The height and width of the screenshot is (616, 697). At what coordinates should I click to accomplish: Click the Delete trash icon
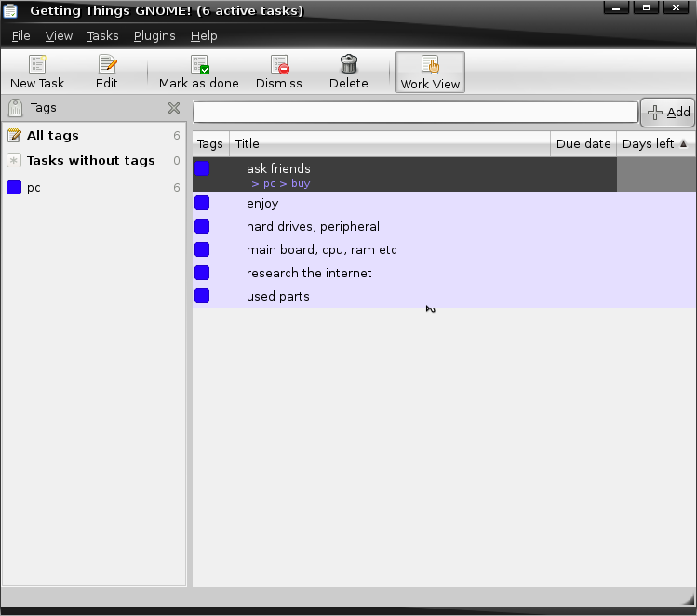349,65
